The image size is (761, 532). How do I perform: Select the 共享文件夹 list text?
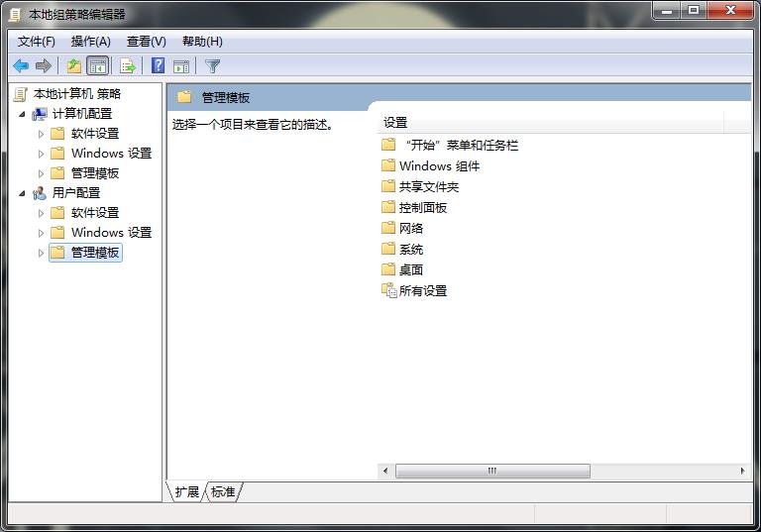click(x=429, y=187)
